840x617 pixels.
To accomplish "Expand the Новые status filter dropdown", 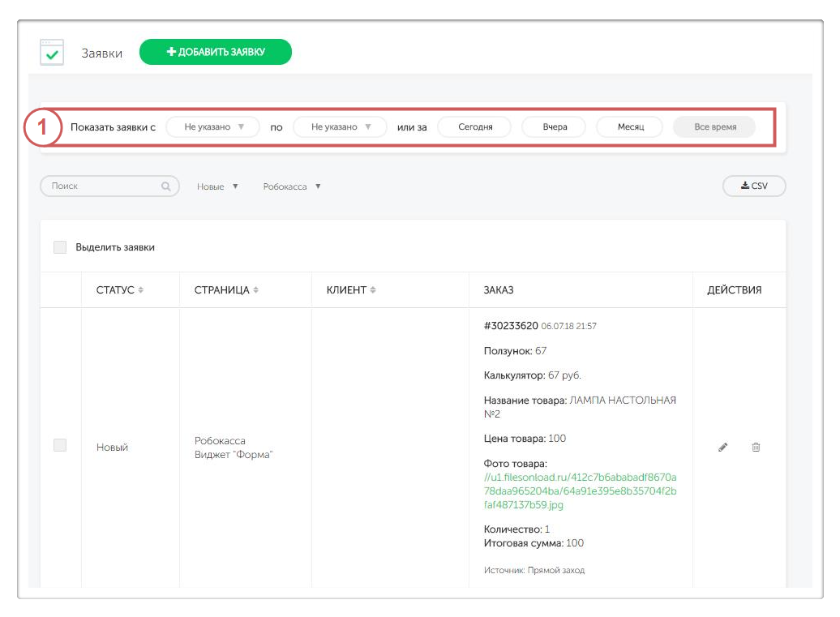I will [217, 186].
